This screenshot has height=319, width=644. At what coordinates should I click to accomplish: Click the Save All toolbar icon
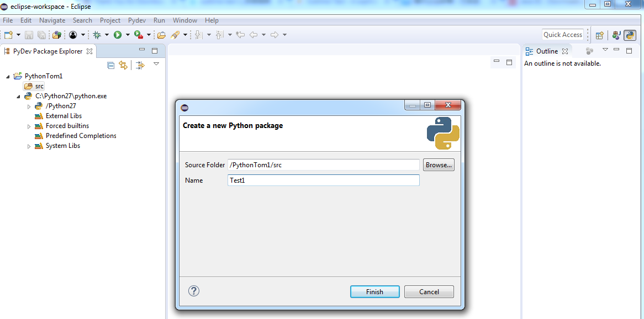coord(41,35)
